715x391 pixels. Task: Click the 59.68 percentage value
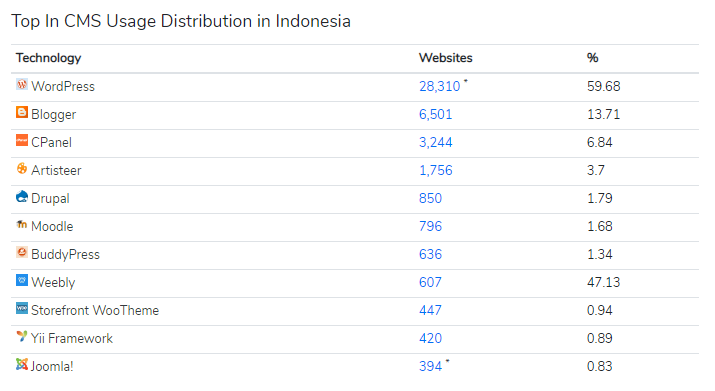click(603, 86)
